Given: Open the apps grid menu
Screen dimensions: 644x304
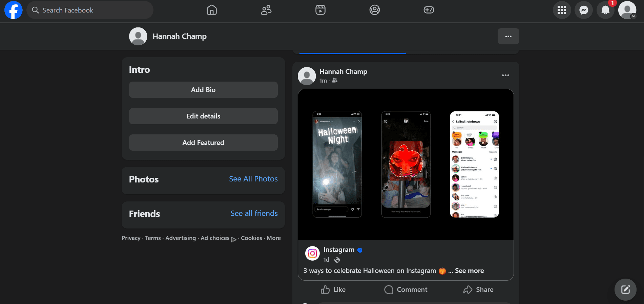Looking at the screenshot, I should [x=562, y=10].
